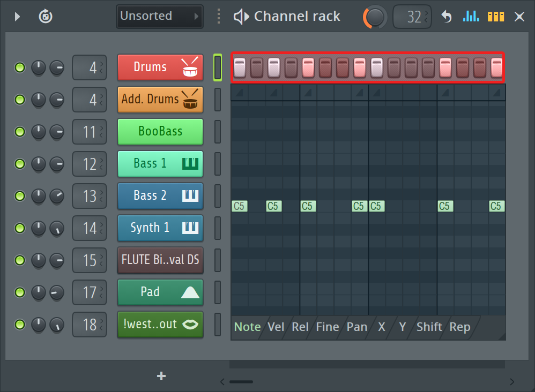Screen dimensions: 535x392
Task: Click the 32 steps count field
Action: coord(412,17)
